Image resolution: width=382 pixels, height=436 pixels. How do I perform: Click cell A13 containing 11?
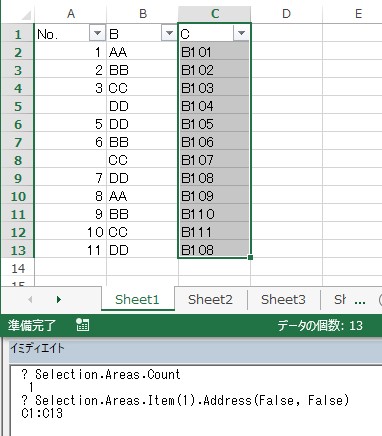click(x=70, y=249)
